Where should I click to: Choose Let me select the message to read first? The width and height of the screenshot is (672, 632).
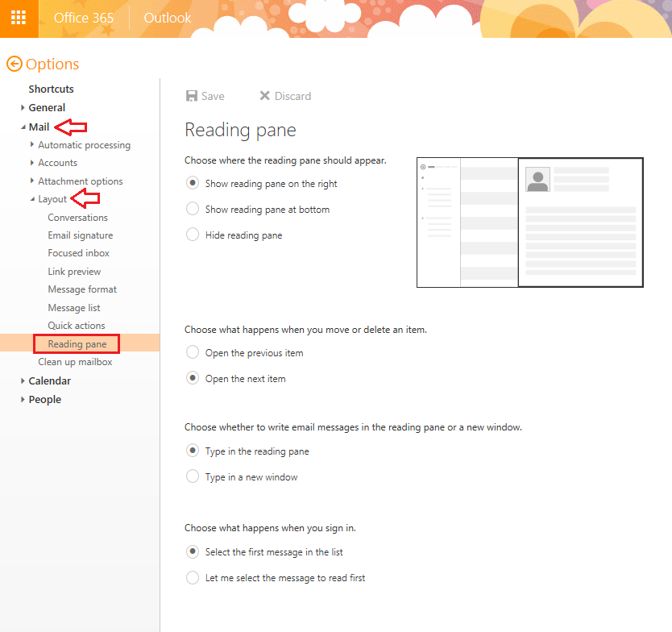pyautogui.click(x=193, y=577)
